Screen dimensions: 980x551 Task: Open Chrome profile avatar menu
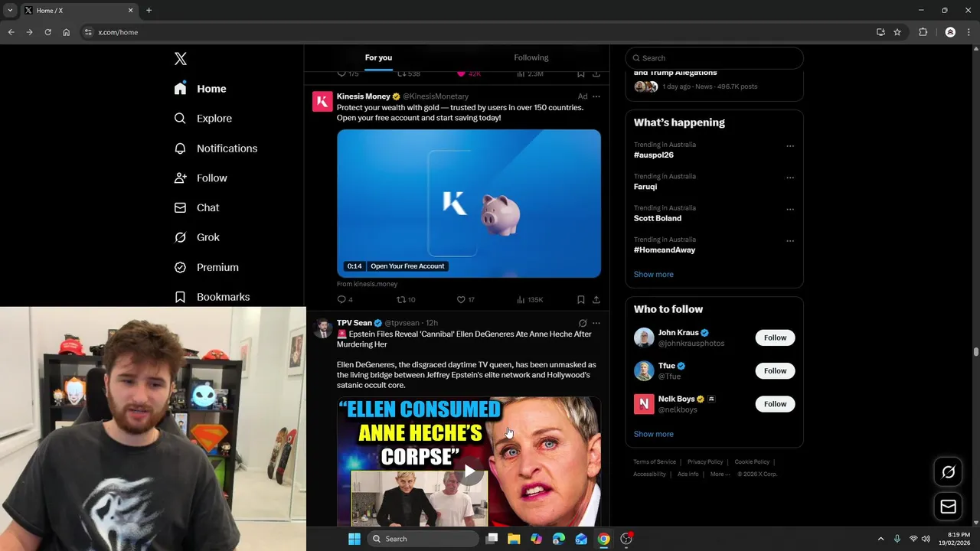point(950,32)
